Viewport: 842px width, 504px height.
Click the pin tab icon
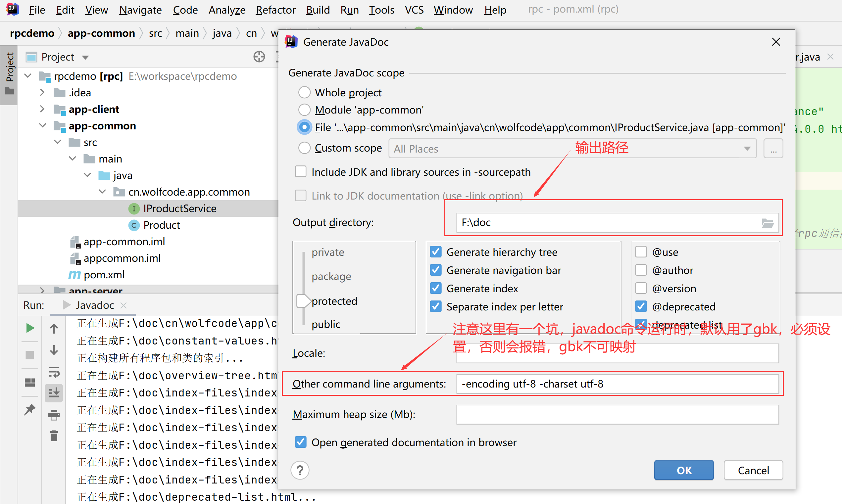pyautogui.click(x=30, y=409)
